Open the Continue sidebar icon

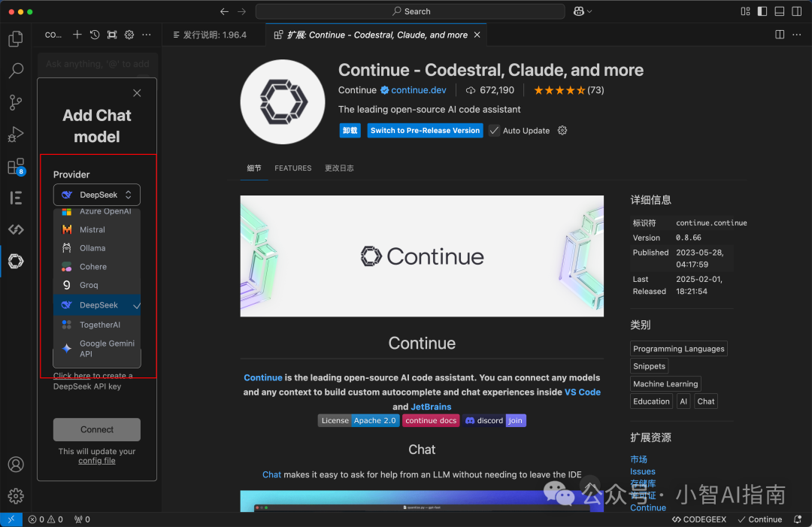pos(16,261)
